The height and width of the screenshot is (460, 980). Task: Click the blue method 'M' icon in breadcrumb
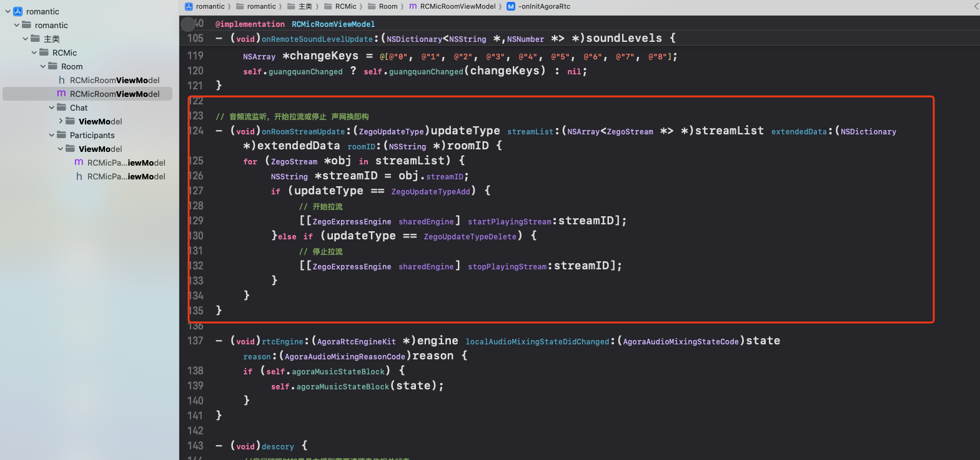[x=511, y=6]
